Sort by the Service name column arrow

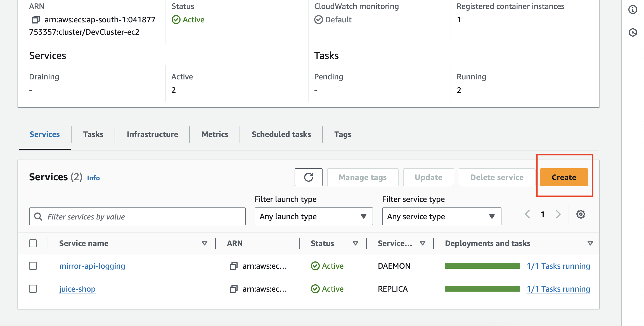[x=205, y=243]
